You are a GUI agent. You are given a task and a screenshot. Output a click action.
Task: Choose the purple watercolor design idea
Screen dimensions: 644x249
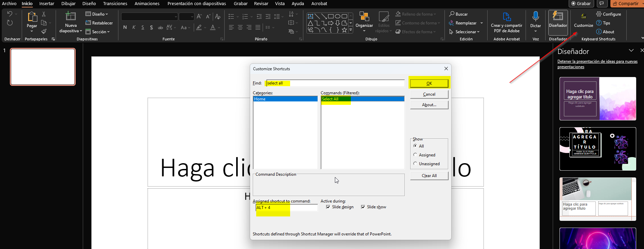pyautogui.click(x=598, y=99)
